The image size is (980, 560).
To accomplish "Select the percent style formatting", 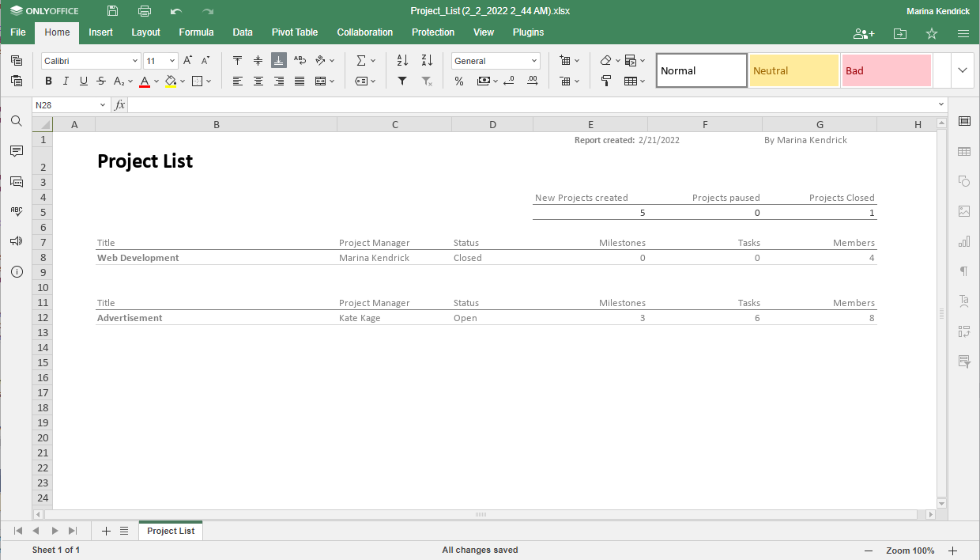I will point(458,80).
